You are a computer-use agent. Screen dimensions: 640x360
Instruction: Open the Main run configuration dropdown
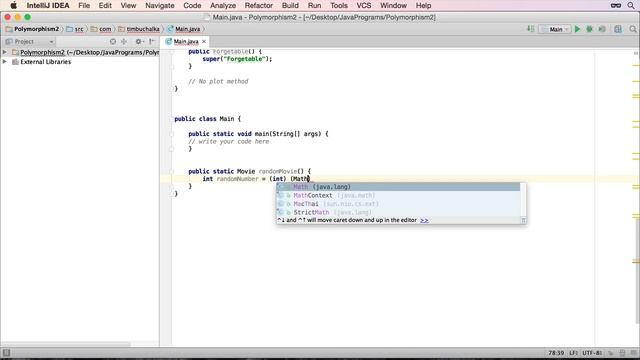(555, 29)
